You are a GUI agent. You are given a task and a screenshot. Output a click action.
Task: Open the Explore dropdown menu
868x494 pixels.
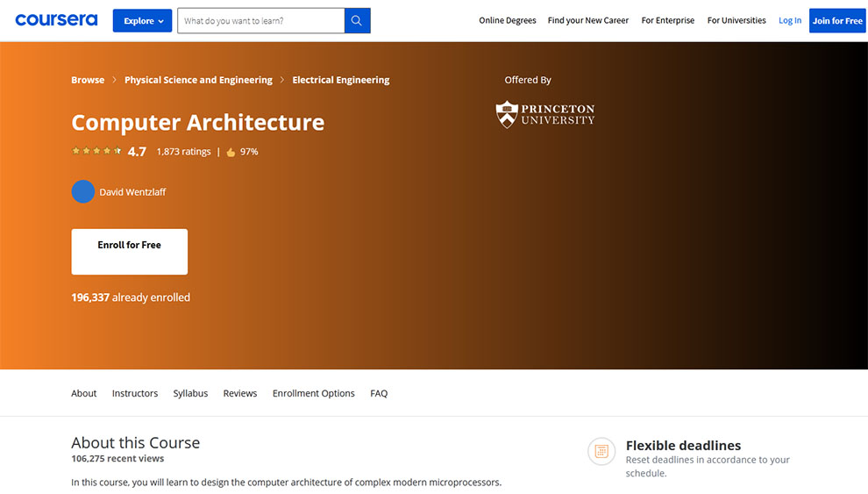tap(142, 20)
